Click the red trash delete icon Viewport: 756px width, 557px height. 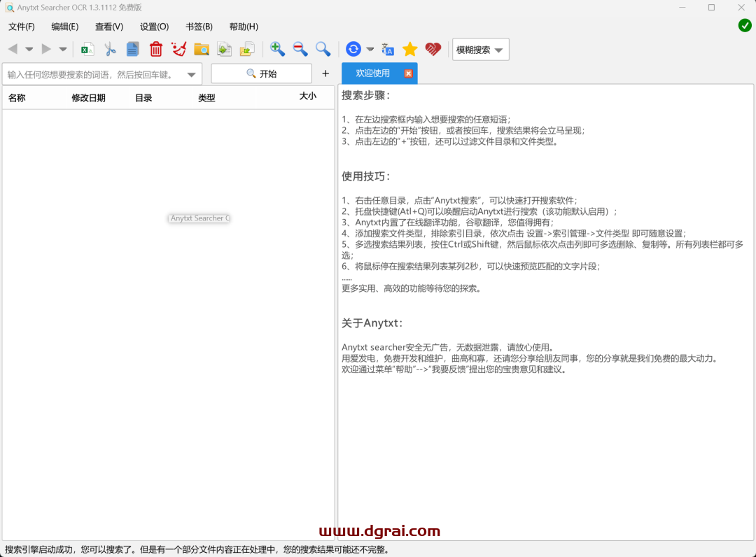point(155,49)
